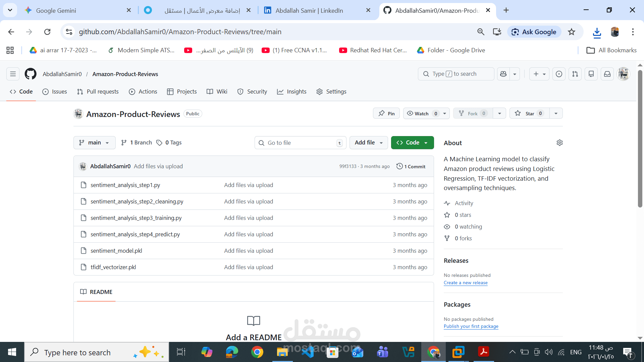Image resolution: width=644 pixels, height=362 pixels.
Task: Open the notifications inbox icon
Action: click(607, 74)
